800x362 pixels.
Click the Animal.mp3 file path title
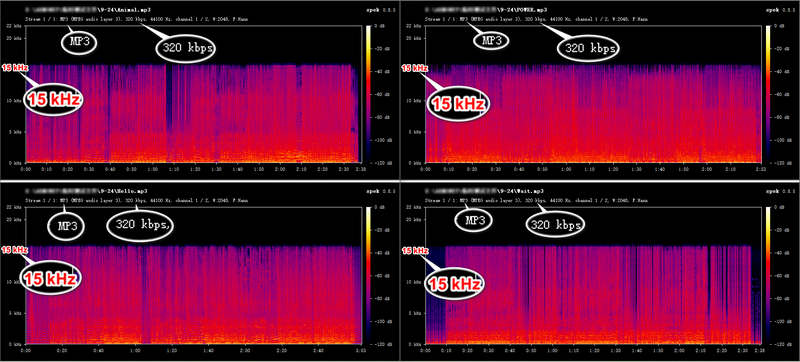pyautogui.click(x=87, y=10)
